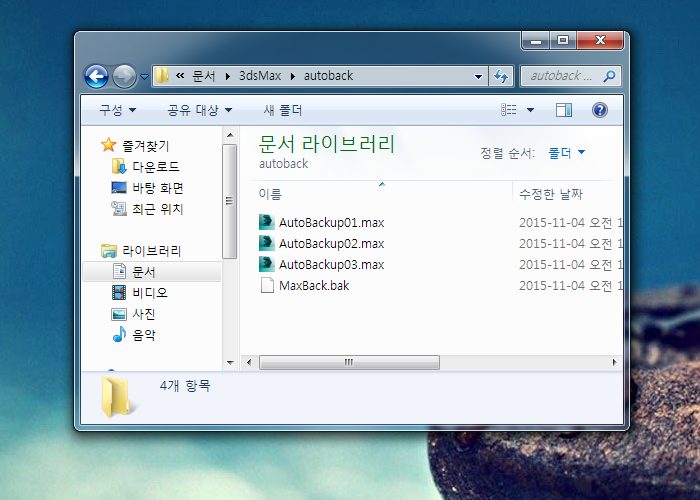The image size is (700, 500).
Task: Open the 공유 대상 menu
Action: (x=200, y=110)
